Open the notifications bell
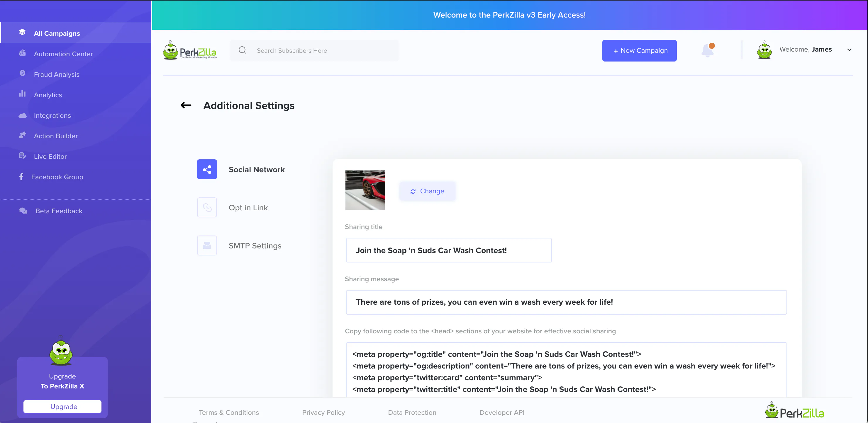Screen dimensions: 868x423 [x=708, y=50]
